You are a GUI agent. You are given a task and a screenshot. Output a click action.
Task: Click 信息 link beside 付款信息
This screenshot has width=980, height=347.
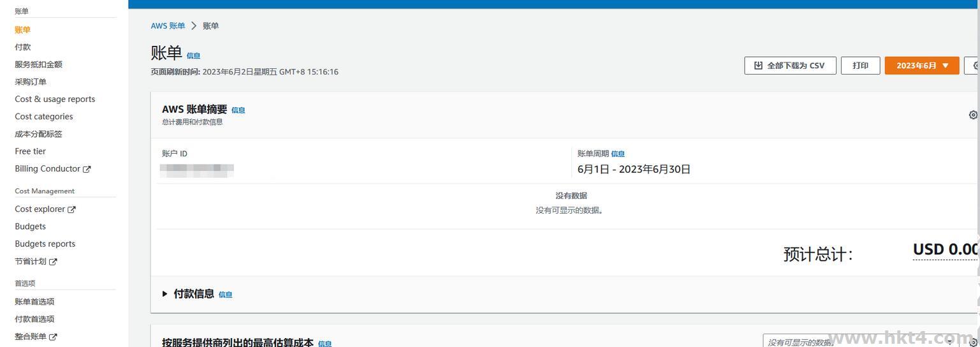tap(225, 295)
